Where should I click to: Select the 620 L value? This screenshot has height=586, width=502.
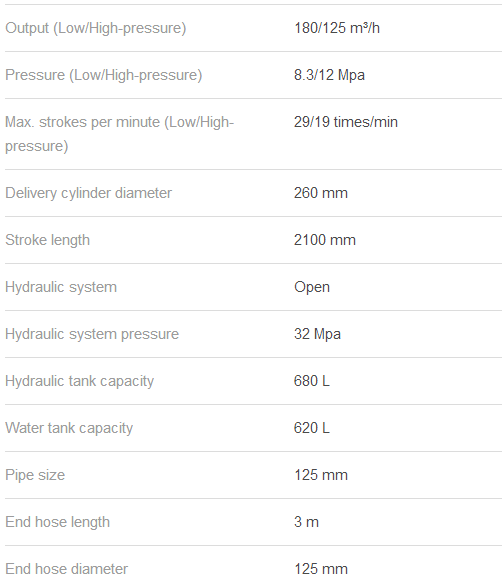[x=312, y=428]
